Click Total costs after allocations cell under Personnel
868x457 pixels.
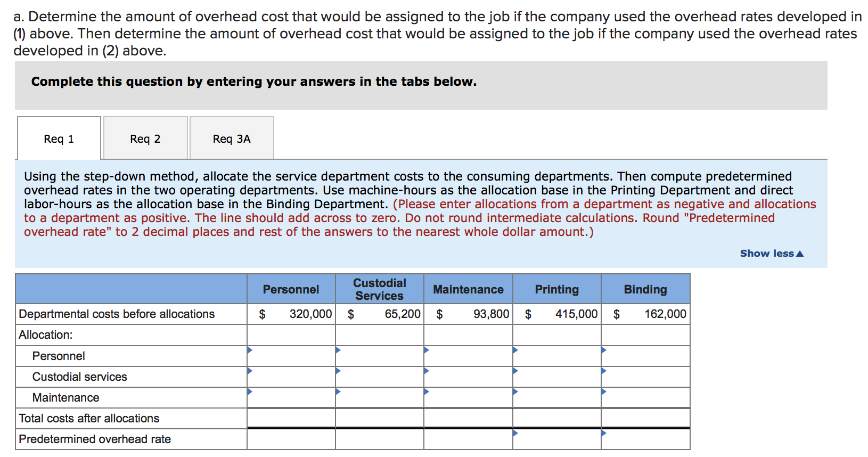click(290, 418)
